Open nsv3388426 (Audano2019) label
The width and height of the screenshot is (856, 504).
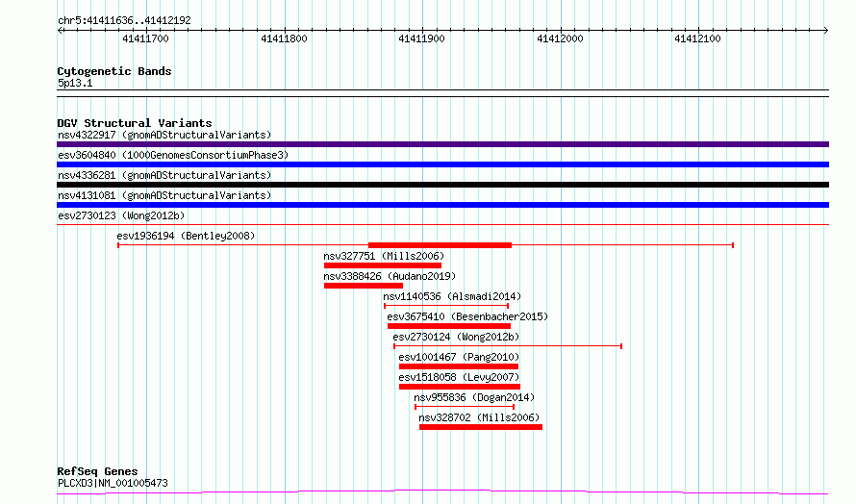pyautogui.click(x=390, y=276)
